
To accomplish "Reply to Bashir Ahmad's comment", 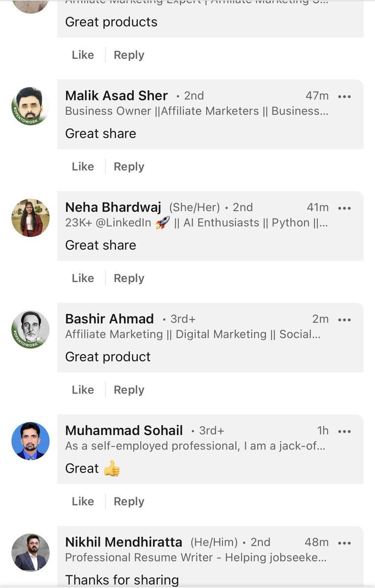I will coord(129,390).
